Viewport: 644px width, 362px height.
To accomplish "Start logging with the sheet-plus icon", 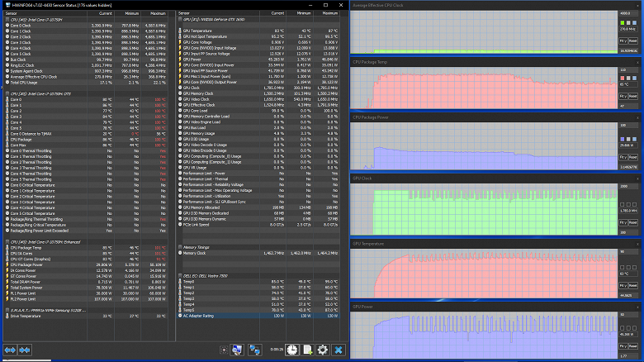I will tap(307, 350).
